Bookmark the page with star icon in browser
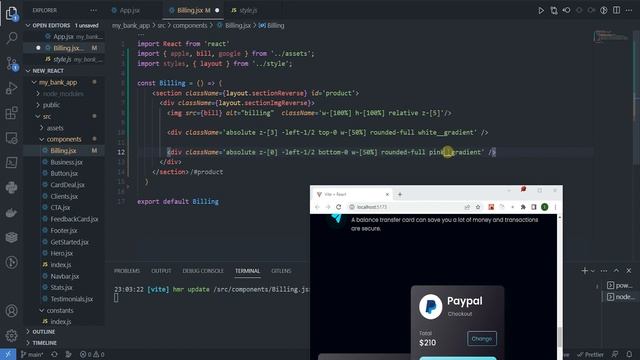The height and width of the screenshot is (360, 640). click(478, 207)
